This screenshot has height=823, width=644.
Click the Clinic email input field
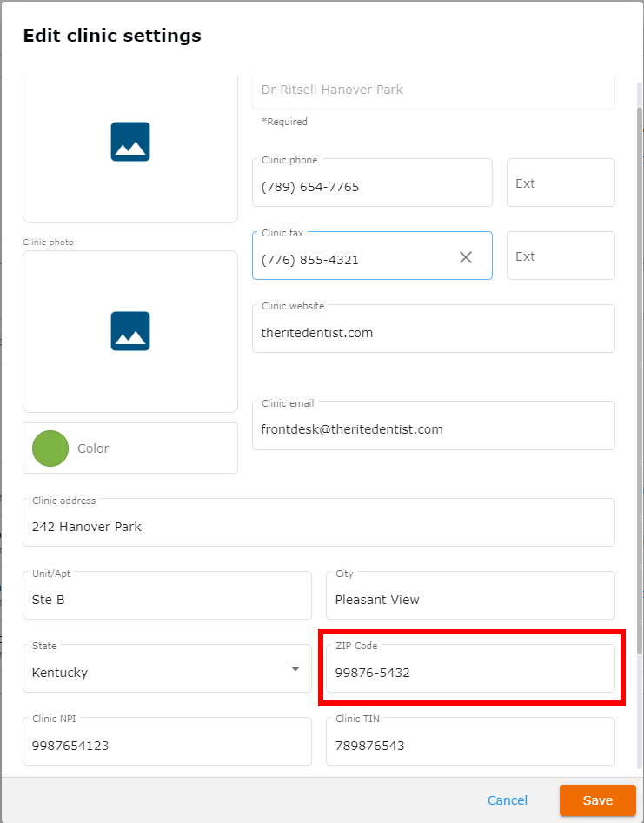tap(434, 426)
